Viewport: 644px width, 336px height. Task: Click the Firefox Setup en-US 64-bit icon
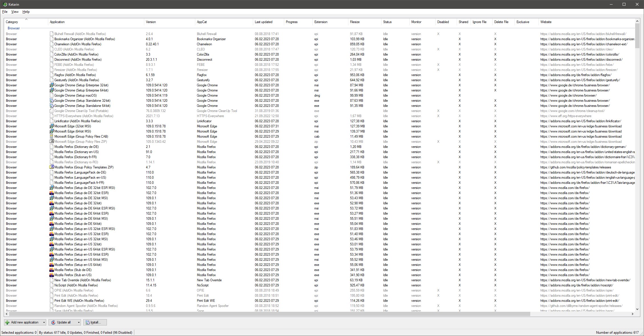tap(52, 265)
